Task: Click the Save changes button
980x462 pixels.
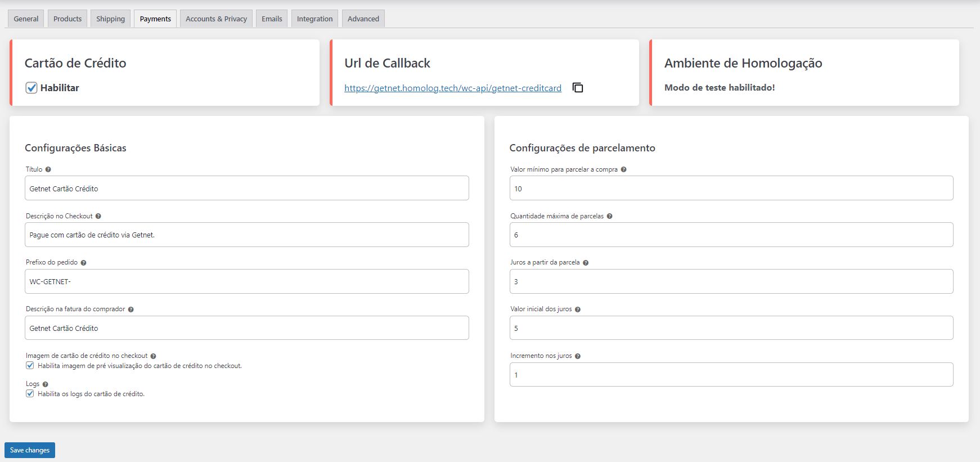Action: (30, 450)
